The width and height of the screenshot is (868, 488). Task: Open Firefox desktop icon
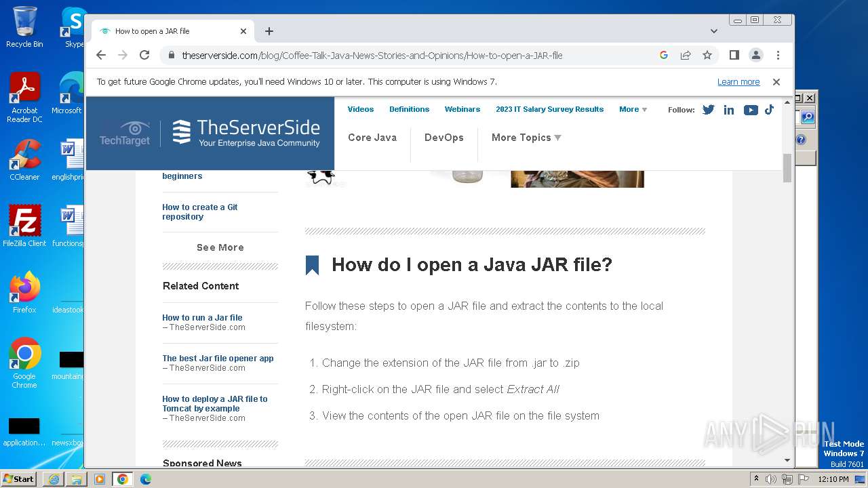(24, 293)
